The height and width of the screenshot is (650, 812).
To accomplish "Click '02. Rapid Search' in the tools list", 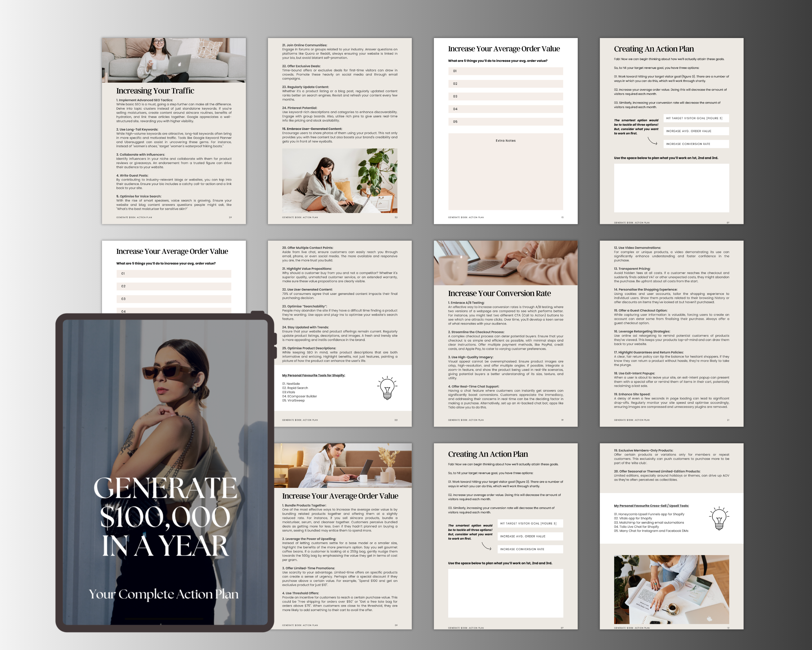I will point(295,388).
